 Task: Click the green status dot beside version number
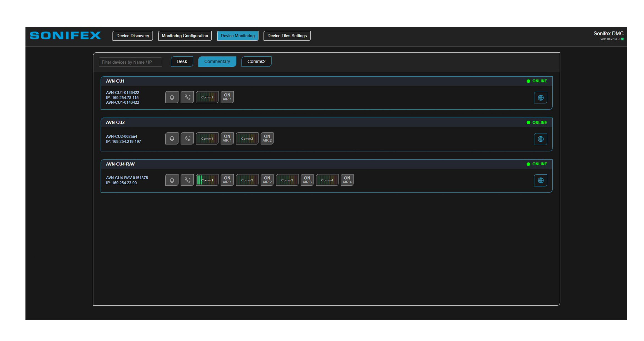pos(622,39)
